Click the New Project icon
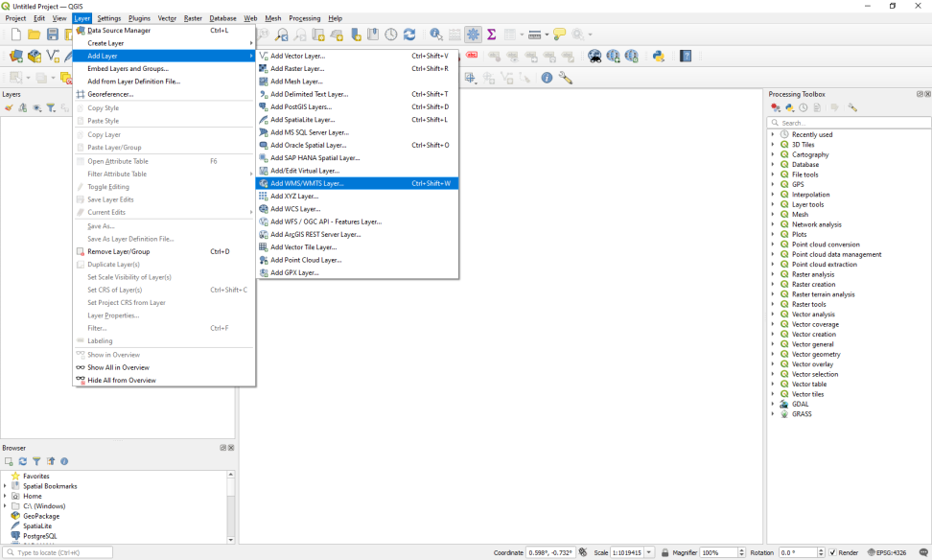The width and height of the screenshot is (932, 560). point(16,35)
